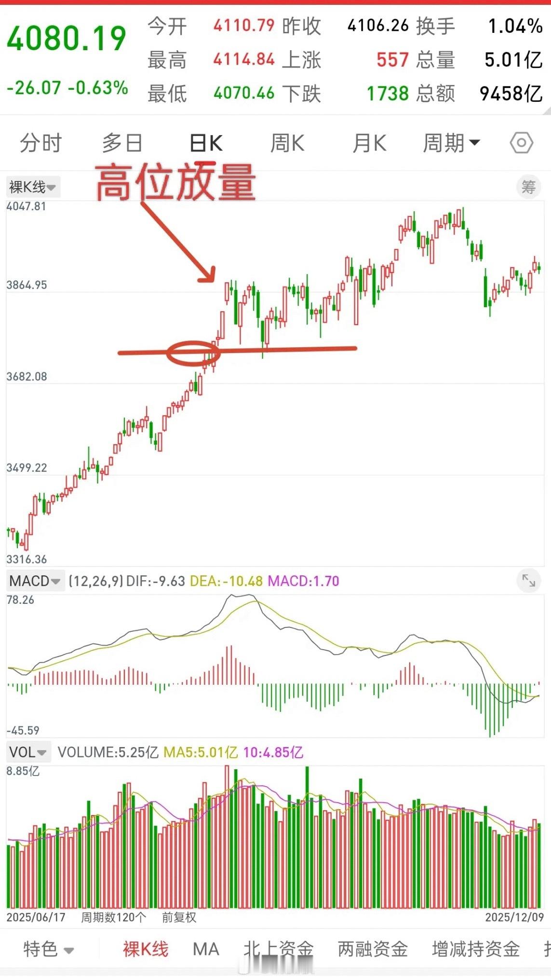Switch to 多日 multi-day tab
551x980 pixels.
tap(122, 143)
